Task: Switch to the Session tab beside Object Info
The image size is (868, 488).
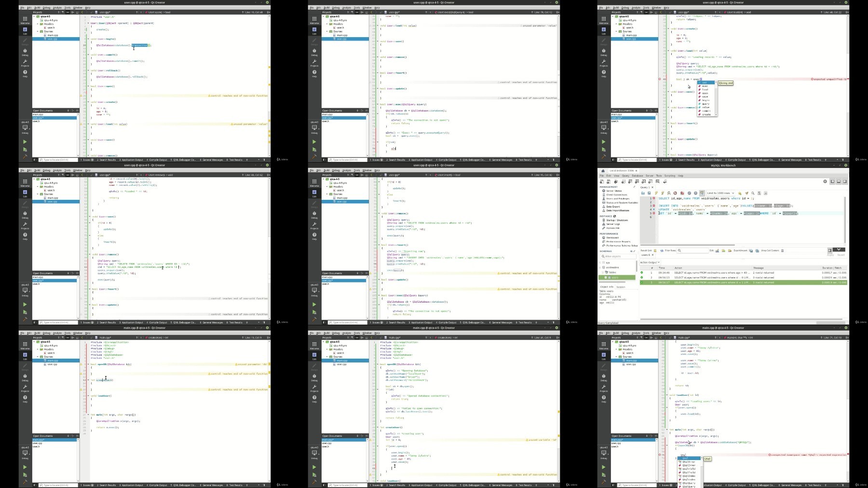Action: click(621, 287)
